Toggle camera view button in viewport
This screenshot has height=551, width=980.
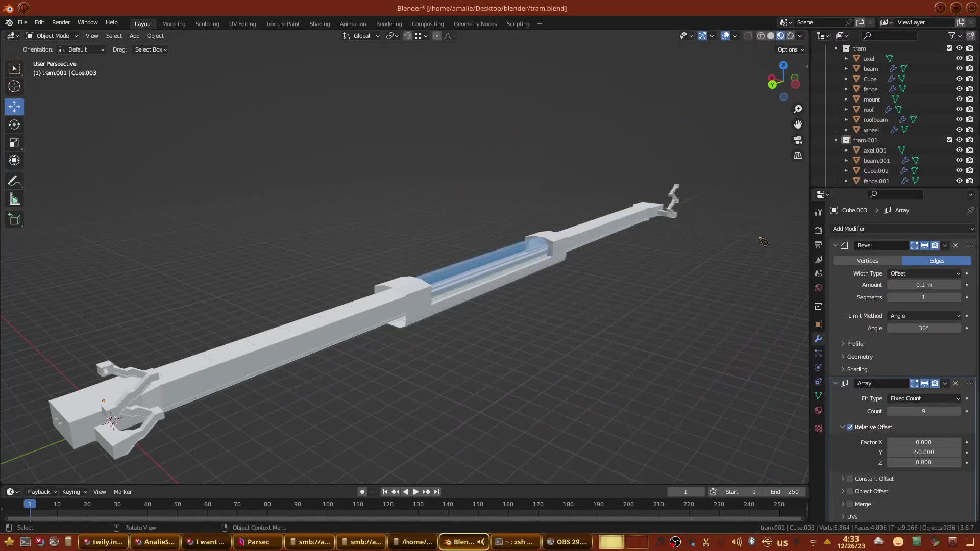798,140
